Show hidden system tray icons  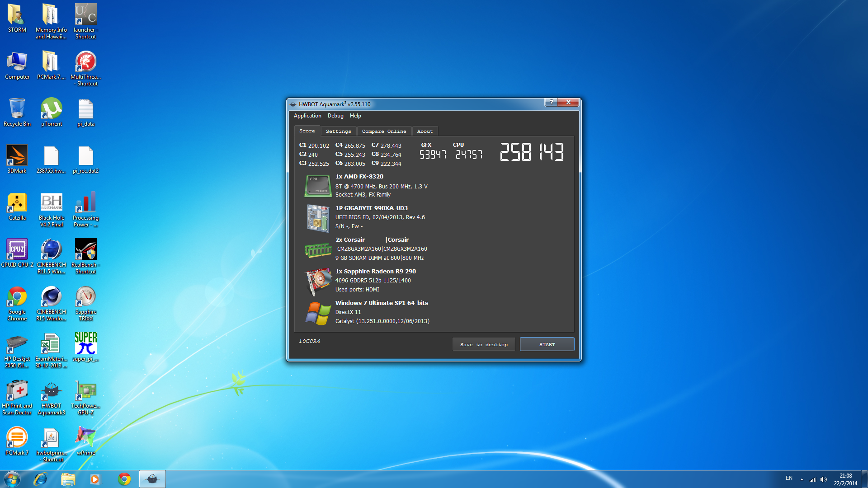802,479
